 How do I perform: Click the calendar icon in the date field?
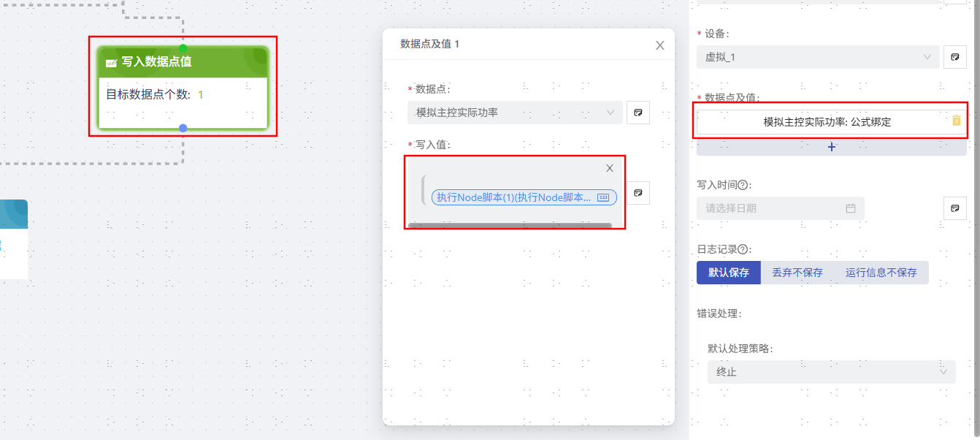click(x=850, y=208)
